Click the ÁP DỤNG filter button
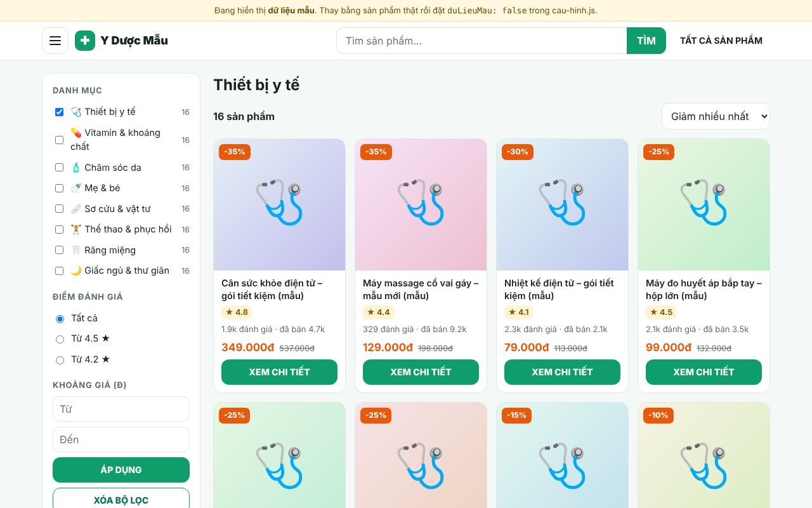 coord(121,470)
